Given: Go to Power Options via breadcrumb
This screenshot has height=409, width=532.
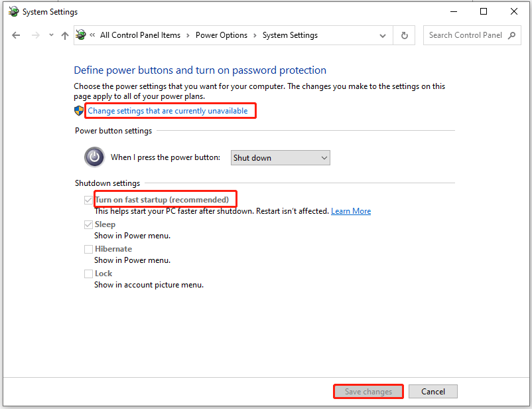Looking at the screenshot, I should pyautogui.click(x=222, y=35).
